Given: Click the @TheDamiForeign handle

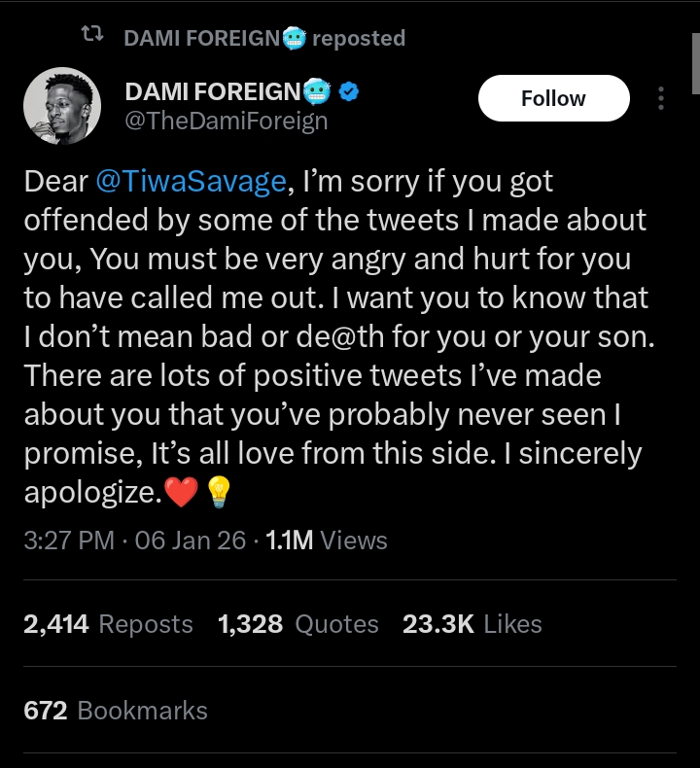Looking at the screenshot, I should click(x=226, y=121).
